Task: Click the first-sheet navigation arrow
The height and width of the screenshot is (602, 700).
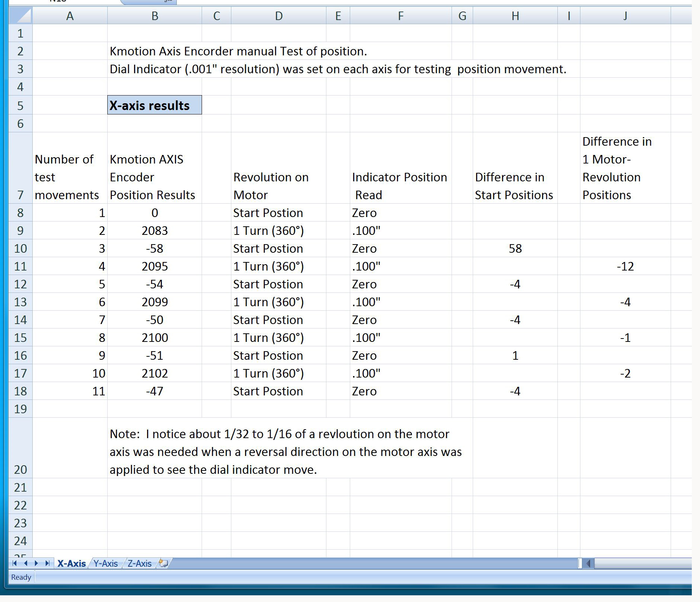Action: [14, 563]
